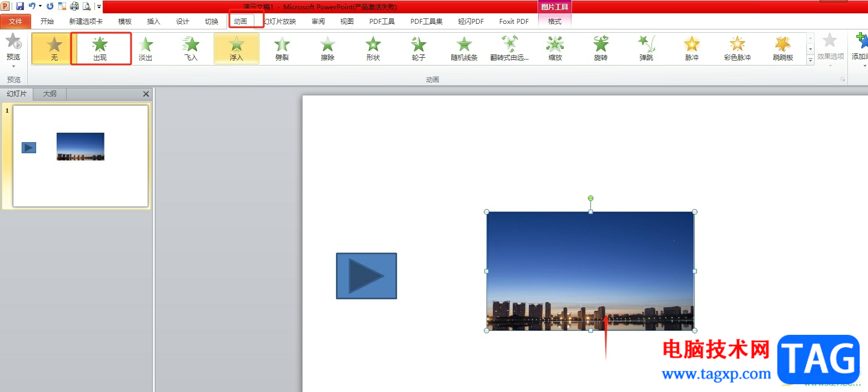Apply the 轮子 animation effect
The width and height of the screenshot is (868, 392).
tap(419, 48)
